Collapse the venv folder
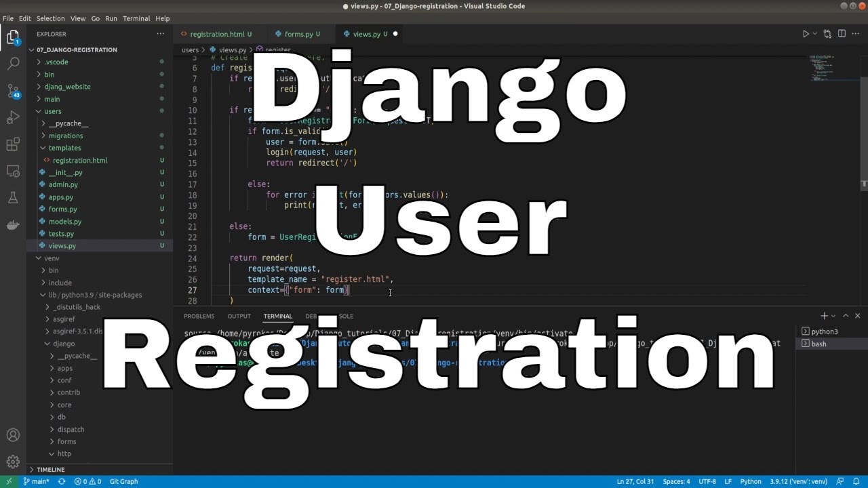Image resolution: width=868 pixels, height=488 pixels. coord(100,258)
